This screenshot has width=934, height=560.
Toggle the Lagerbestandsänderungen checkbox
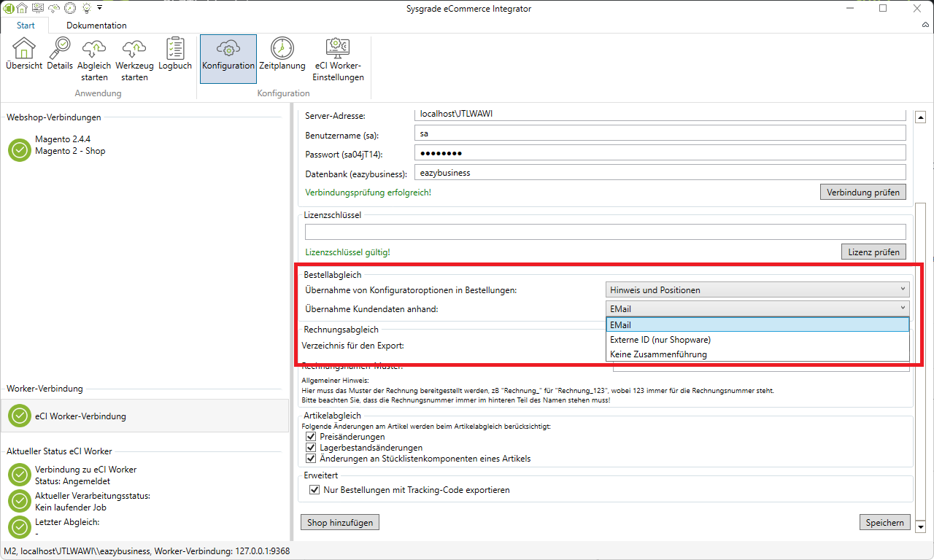[311, 448]
